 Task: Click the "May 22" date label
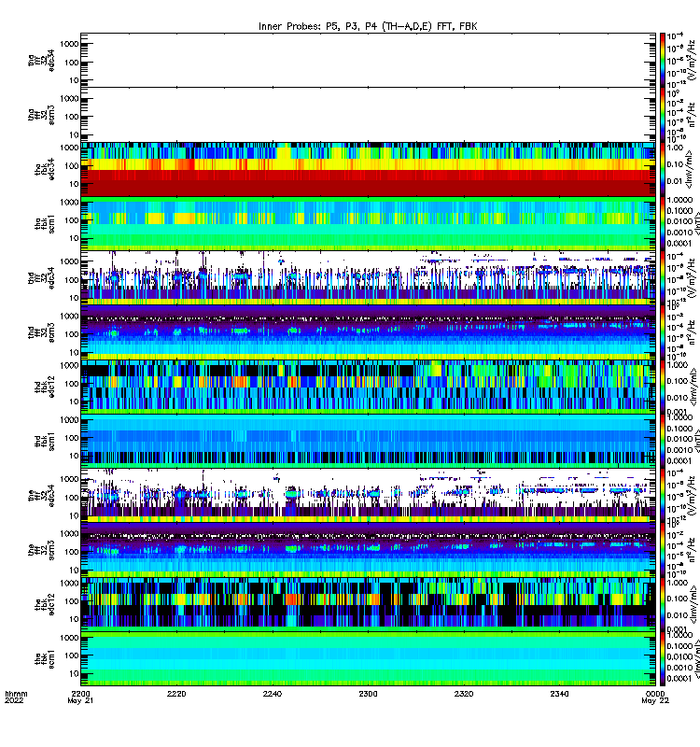pos(655,701)
